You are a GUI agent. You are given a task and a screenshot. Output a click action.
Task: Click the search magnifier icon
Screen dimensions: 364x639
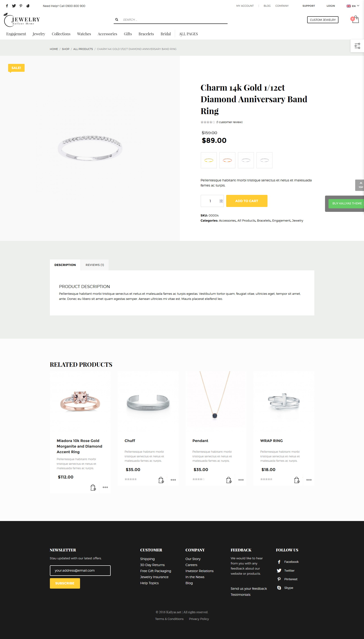pos(116,20)
